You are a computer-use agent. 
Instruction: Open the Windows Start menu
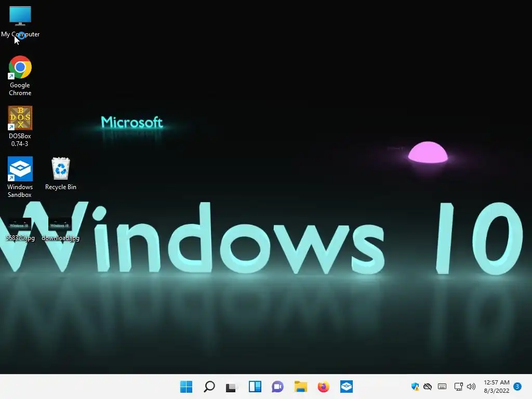coord(186,387)
